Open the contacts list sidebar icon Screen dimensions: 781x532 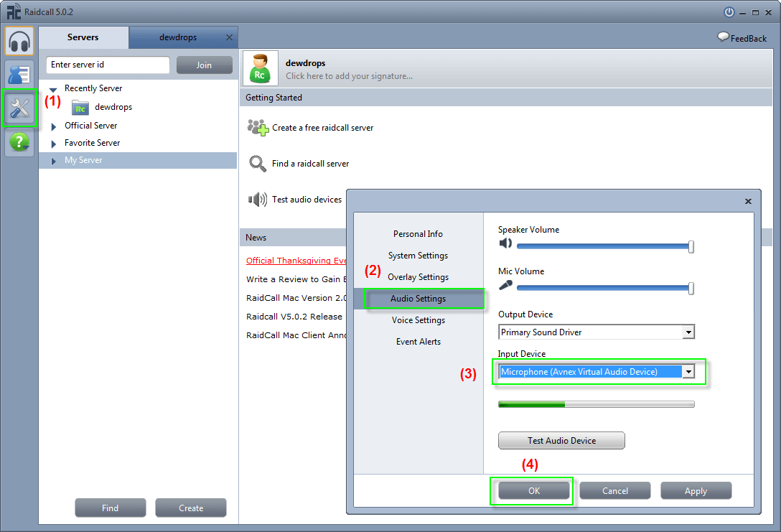tap(19, 75)
